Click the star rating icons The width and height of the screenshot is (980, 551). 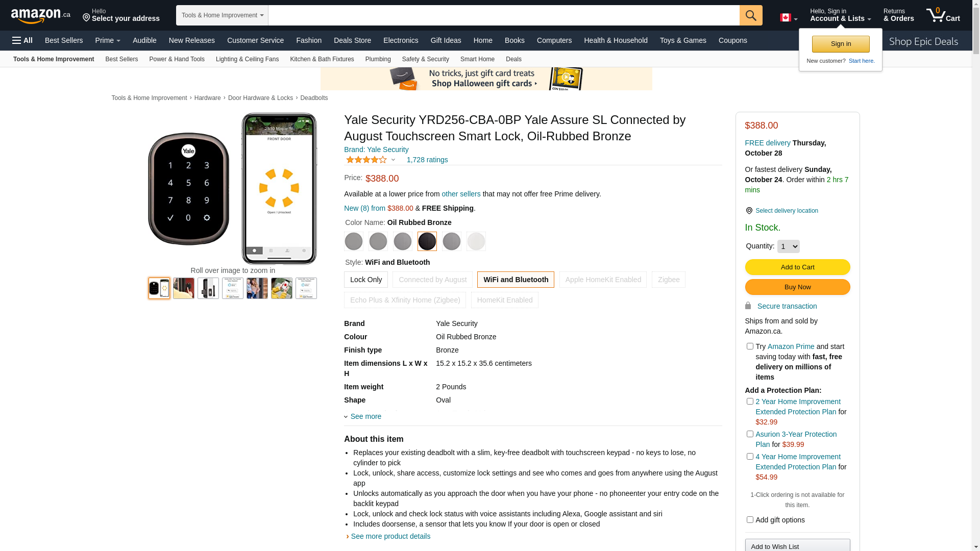[x=366, y=160]
